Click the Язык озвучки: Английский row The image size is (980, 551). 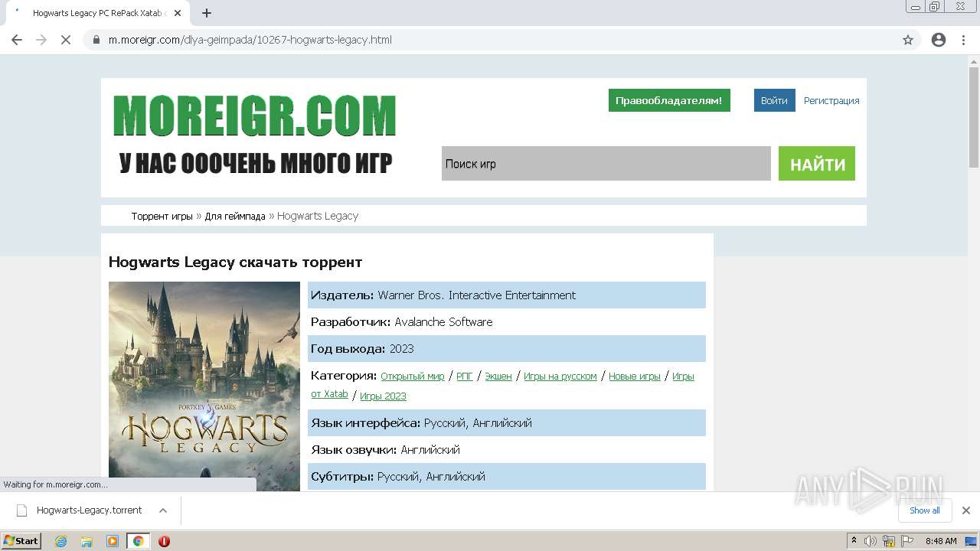(x=507, y=450)
